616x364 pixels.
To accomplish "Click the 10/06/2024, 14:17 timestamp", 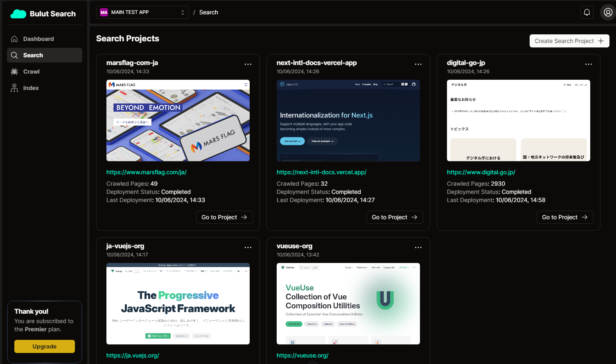I will tap(127, 255).
